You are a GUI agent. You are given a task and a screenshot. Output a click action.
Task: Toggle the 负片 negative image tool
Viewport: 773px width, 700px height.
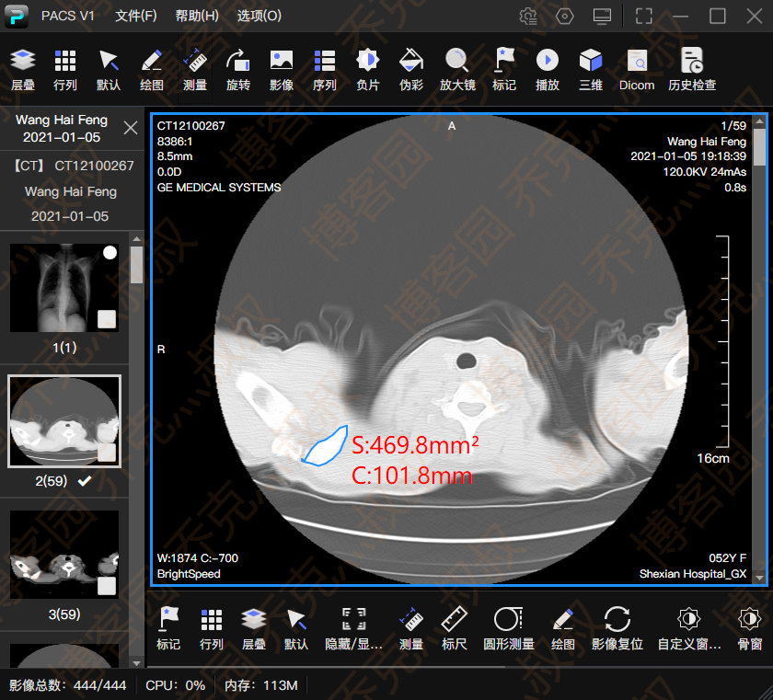pyautogui.click(x=367, y=70)
